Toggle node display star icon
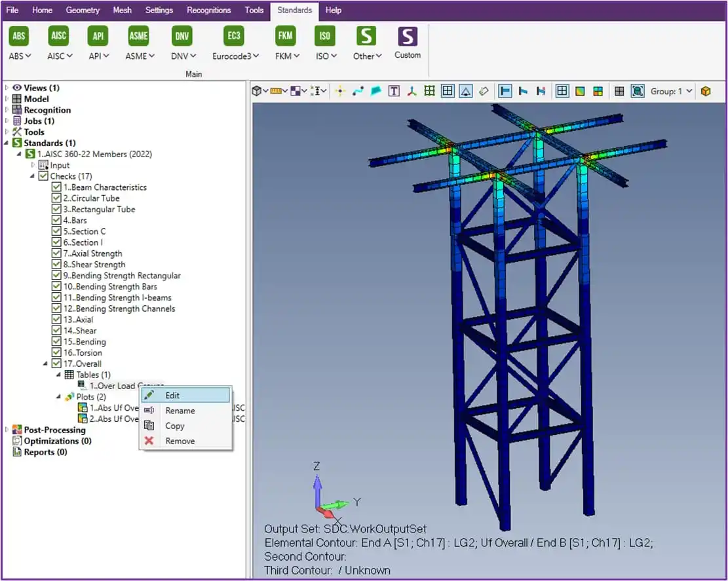The width and height of the screenshot is (728, 581). tap(340, 91)
